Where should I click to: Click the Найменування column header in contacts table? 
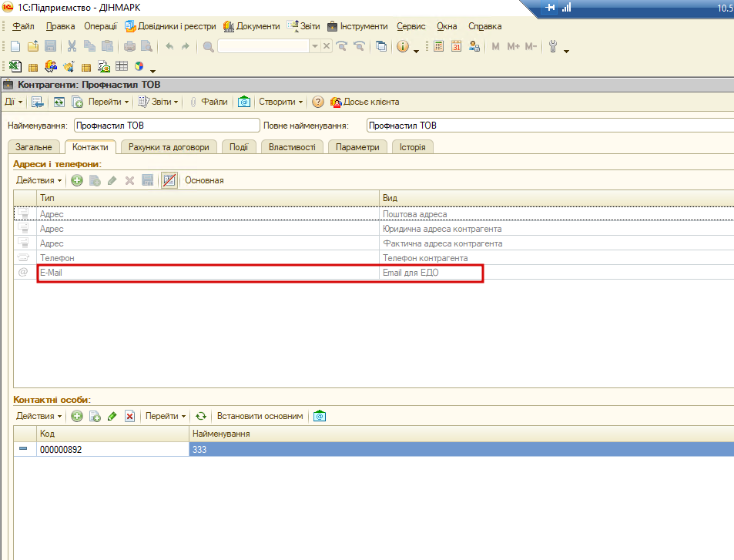click(x=461, y=434)
